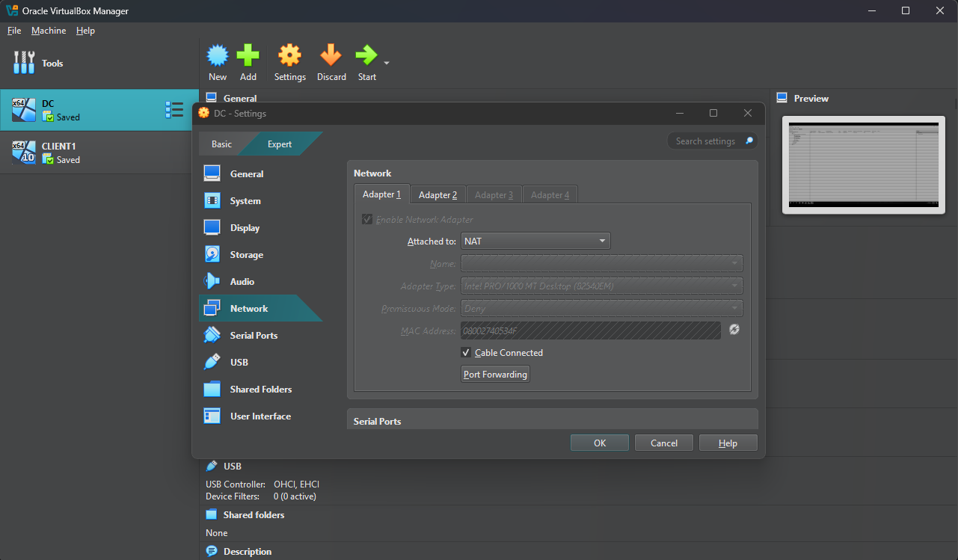Select the Adapter 4 tab
This screenshot has width=958, height=560.
tap(550, 194)
